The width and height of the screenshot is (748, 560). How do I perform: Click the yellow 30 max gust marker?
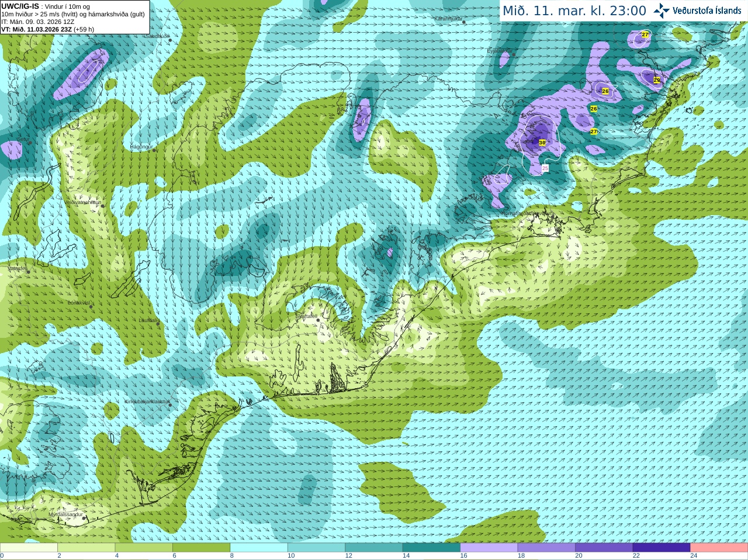542,143
